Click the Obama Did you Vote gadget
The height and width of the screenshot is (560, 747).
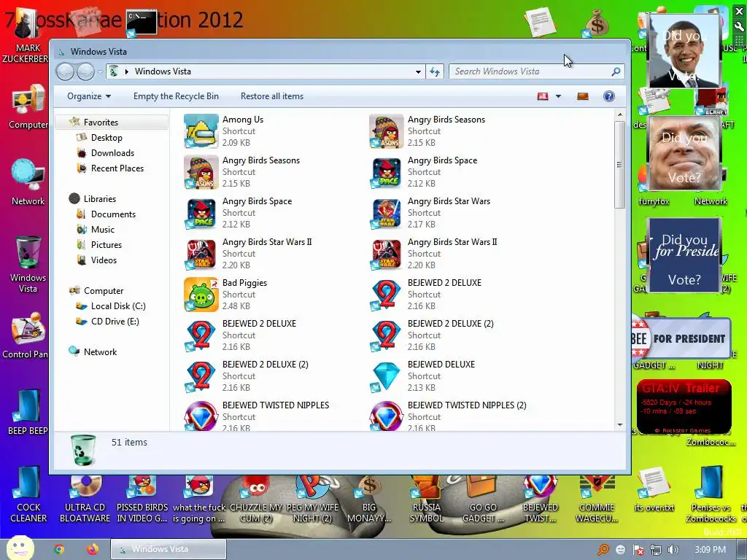684,51
